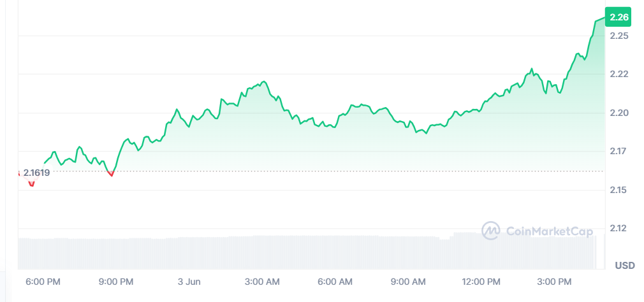The image size is (644, 302).
Task: Click the red price dip above 9:00 PM
Action: 111,173
